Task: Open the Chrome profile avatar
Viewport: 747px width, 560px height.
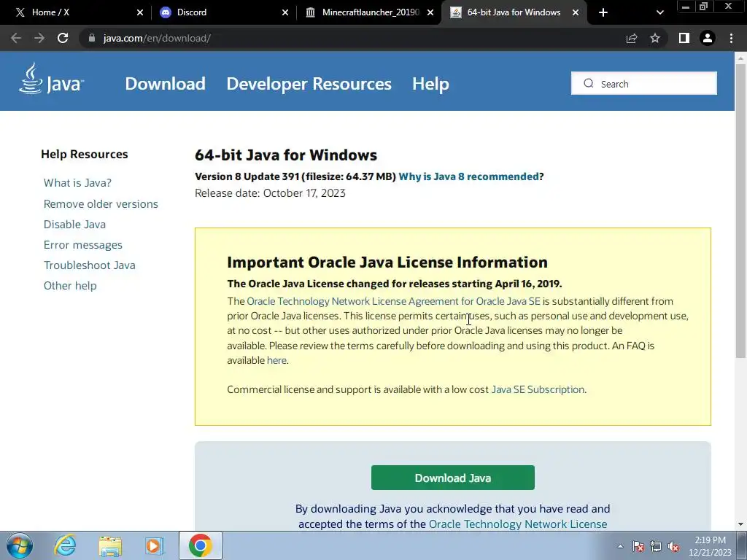Action: (x=708, y=38)
